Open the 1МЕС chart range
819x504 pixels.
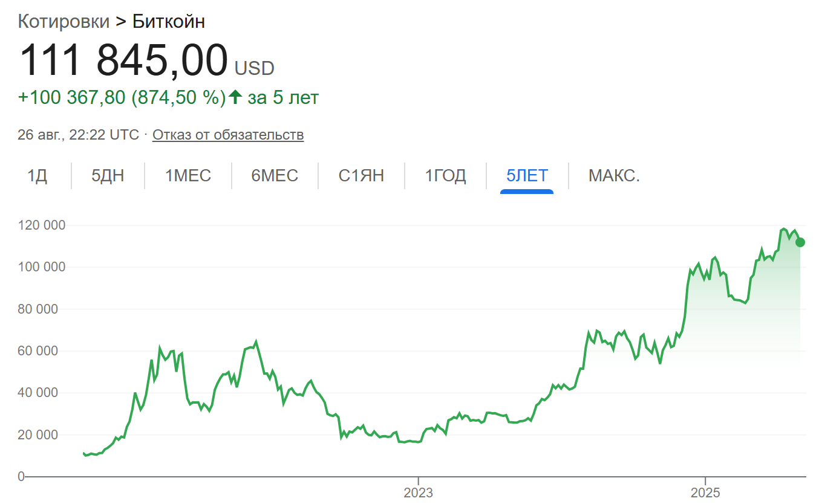coord(188,176)
